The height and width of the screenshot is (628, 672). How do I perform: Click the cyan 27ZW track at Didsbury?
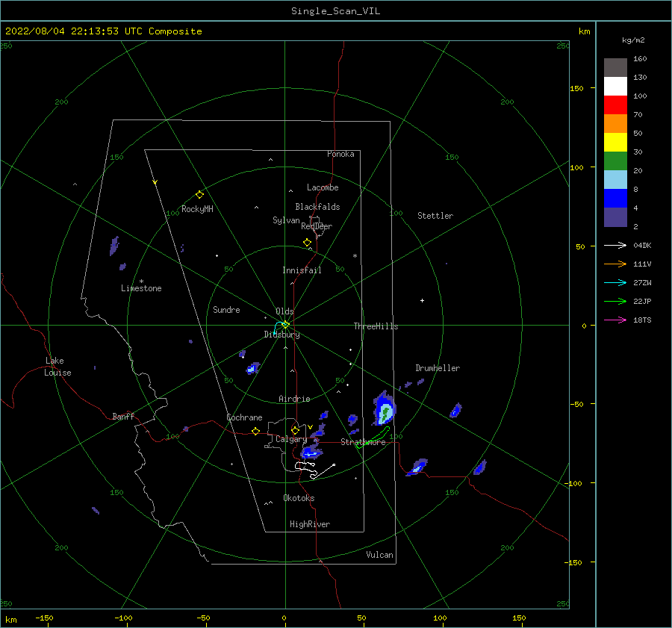pyautogui.click(x=279, y=328)
